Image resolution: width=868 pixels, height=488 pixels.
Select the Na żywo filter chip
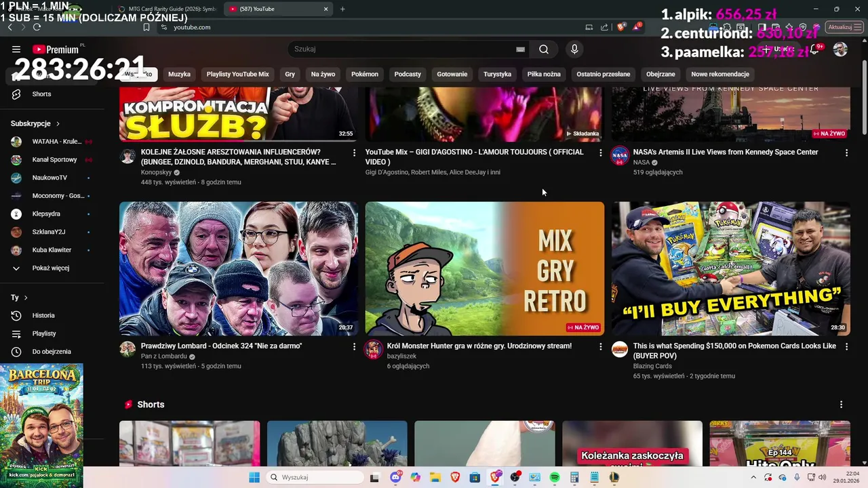323,74
